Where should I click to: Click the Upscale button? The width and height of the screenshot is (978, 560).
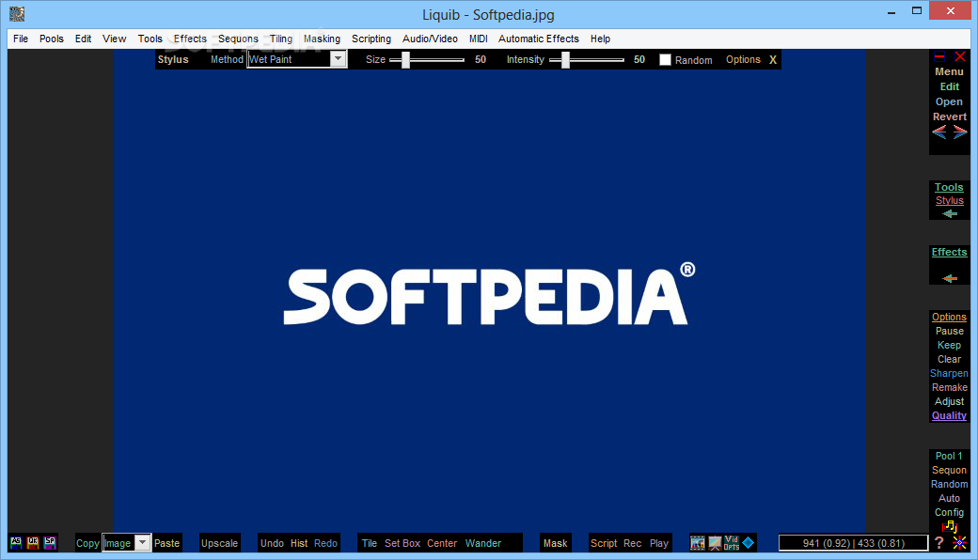[x=219, y=543]
